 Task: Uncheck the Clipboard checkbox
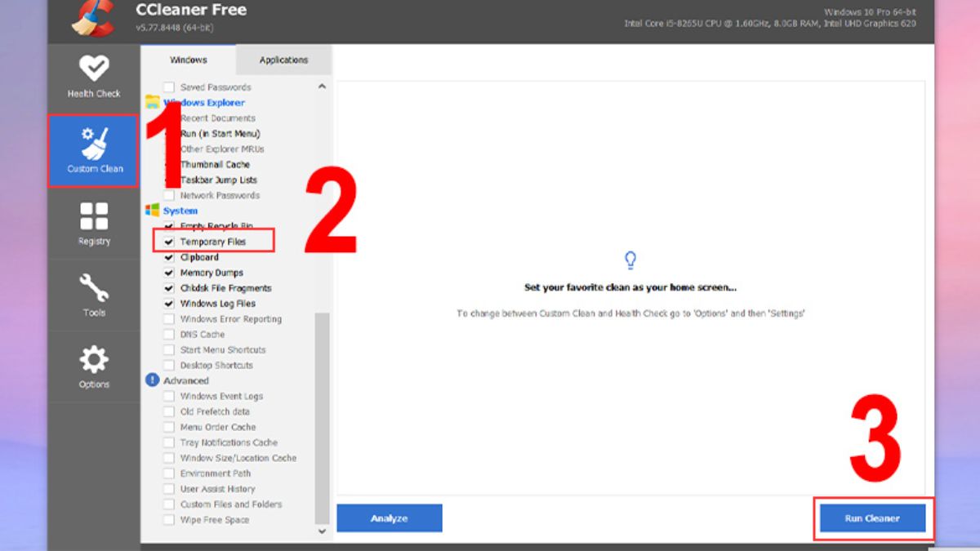pos(169,257)
